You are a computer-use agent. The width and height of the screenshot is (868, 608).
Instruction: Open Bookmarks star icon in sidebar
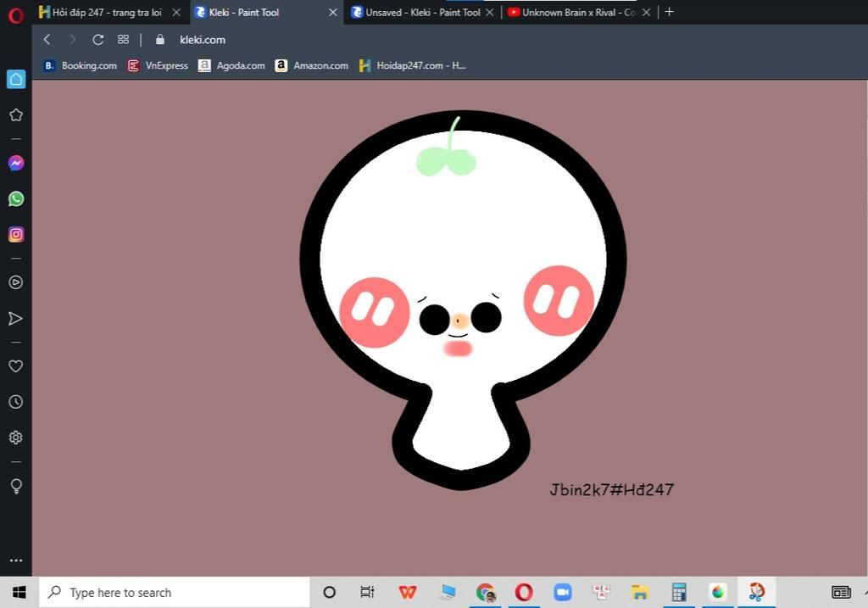(16, 114)
